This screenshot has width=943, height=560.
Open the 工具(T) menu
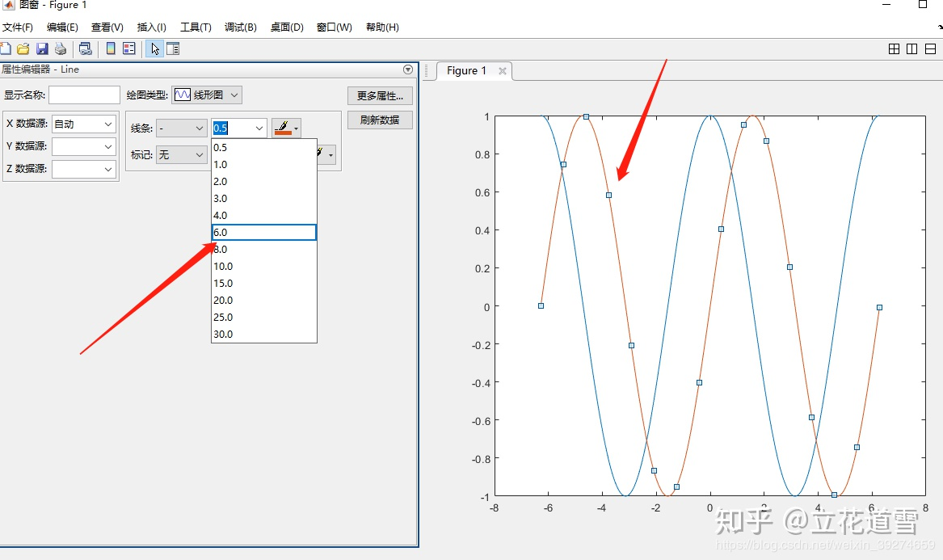196,27
